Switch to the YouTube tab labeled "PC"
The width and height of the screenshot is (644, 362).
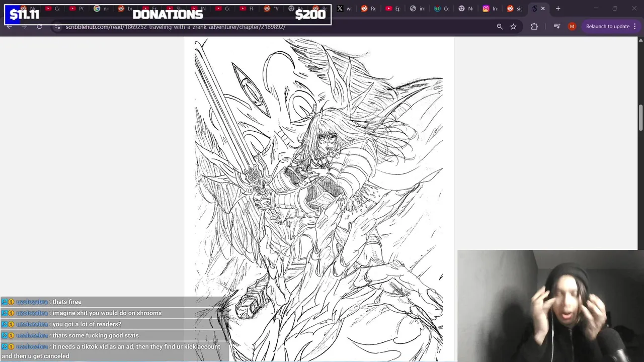coord(76,9)
